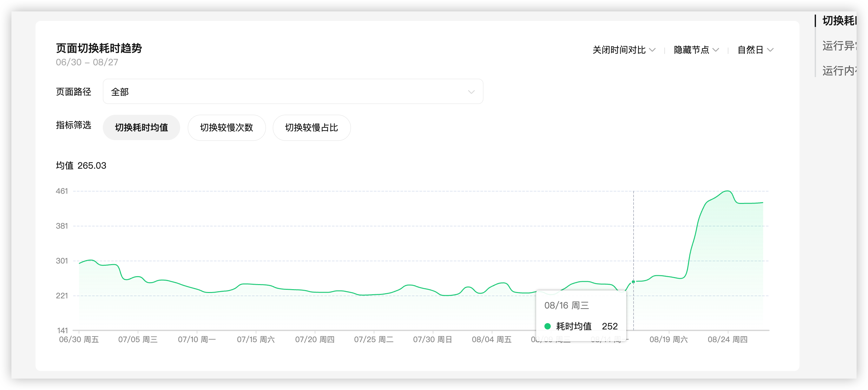This screenshot has width=868, height=390.
Task: Click chevron icon next to 自然日
Action: 770,50
